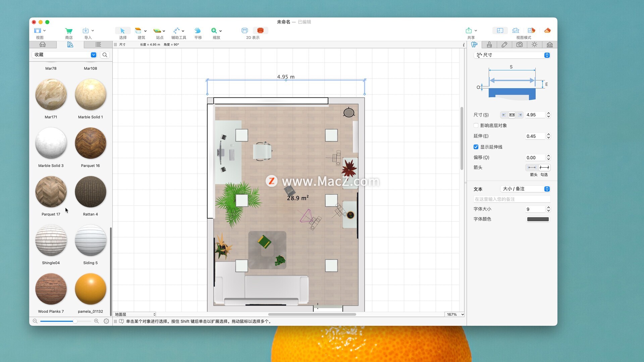
Task: Expand the 导入 chevron arrow
Action: pos(93,31)
